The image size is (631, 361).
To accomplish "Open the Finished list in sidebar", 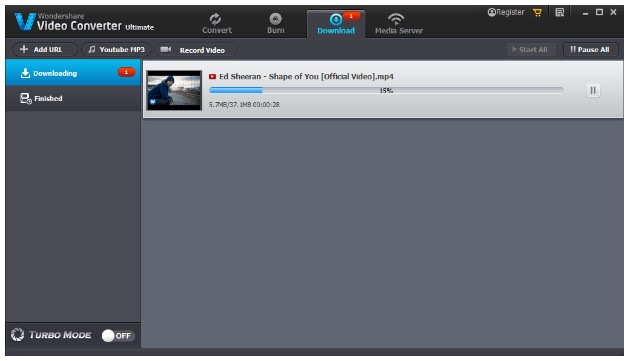I will tap(73, 98).
